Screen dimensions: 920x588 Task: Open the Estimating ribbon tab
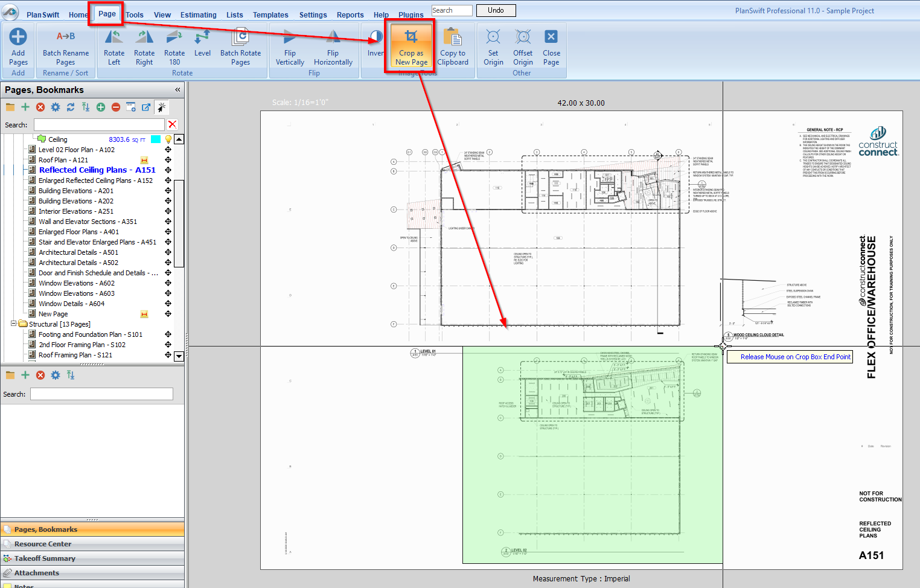(199, 14)
